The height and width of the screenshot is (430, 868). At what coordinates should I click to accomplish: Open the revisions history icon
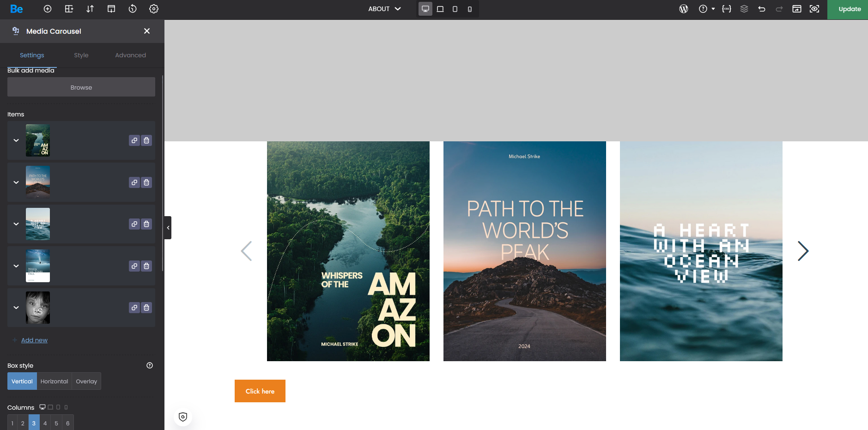(133, 9)
